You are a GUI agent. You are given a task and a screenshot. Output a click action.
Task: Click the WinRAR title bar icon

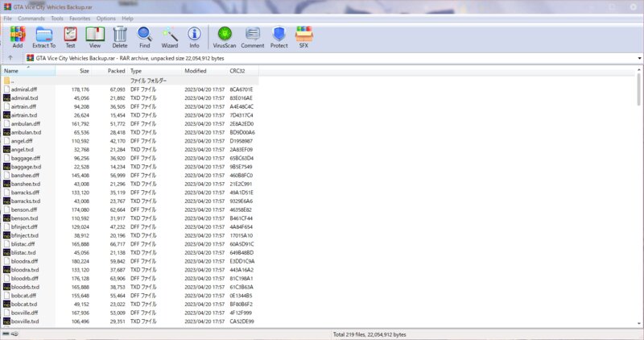7,6
